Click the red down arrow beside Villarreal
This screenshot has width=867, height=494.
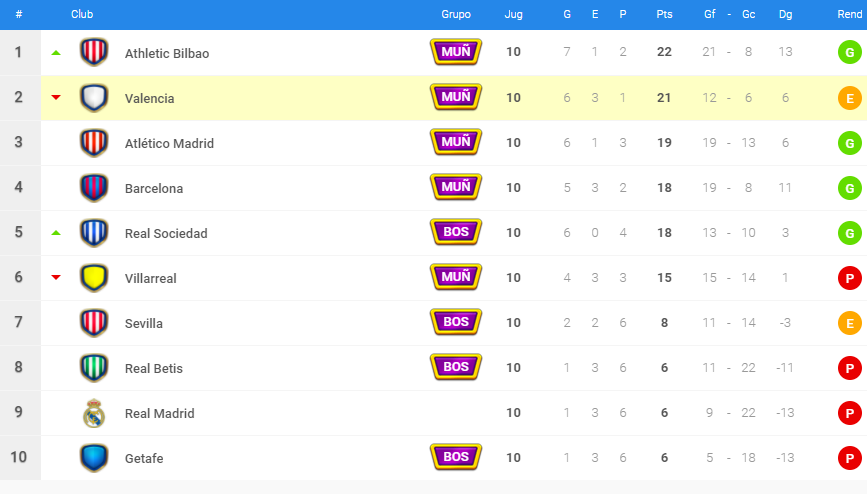[56, 277]
